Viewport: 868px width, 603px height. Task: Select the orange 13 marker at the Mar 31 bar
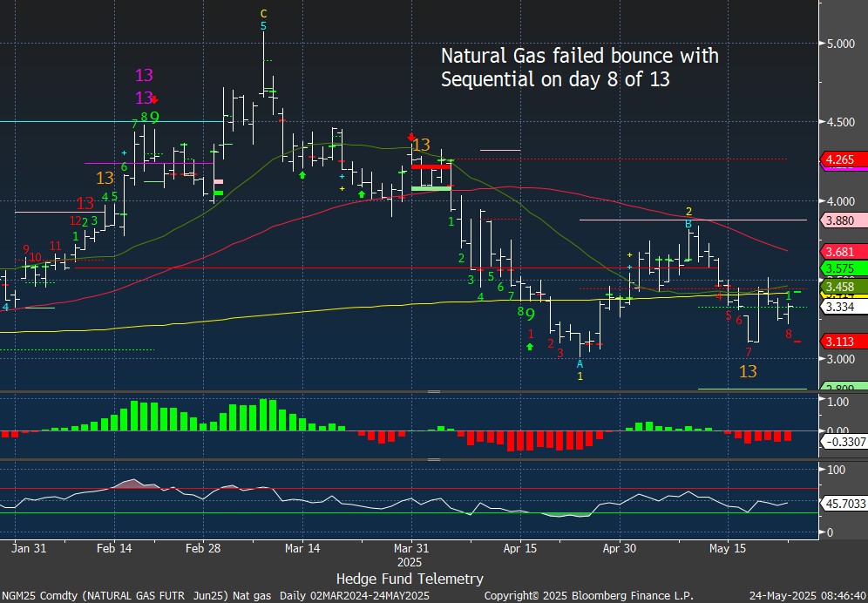[421, 145]
